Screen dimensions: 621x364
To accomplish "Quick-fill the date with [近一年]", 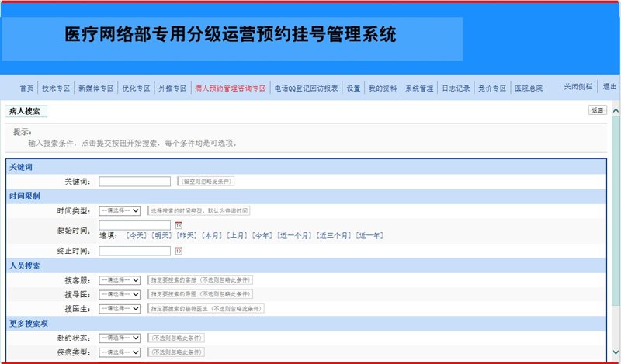I will (x=369, y=236).
